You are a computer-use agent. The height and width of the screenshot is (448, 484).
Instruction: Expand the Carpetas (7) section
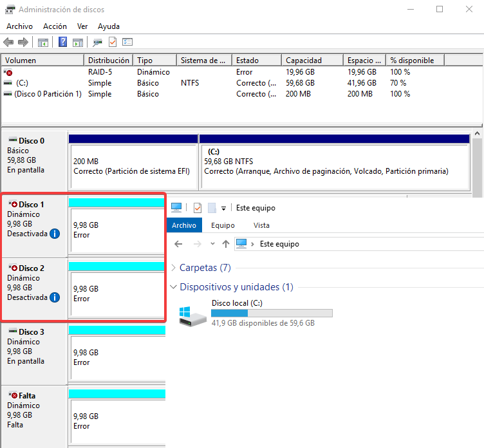point(174,268)
